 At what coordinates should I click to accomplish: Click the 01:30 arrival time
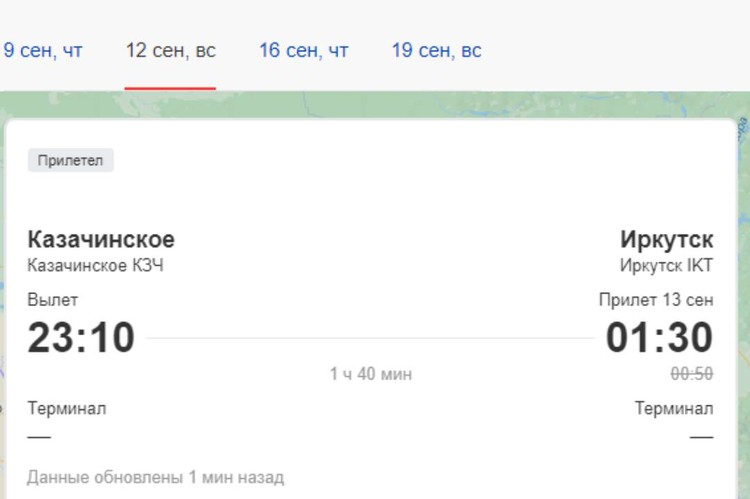(659, 338)
